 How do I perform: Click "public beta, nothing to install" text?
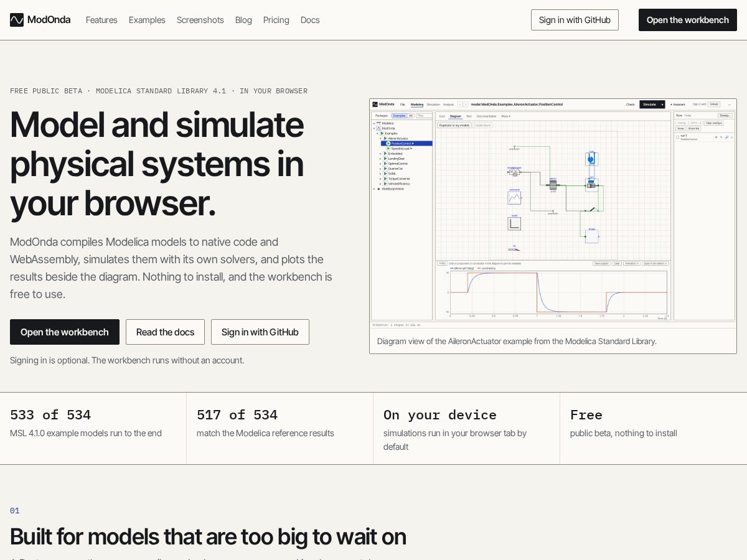[x=624, y=433]
